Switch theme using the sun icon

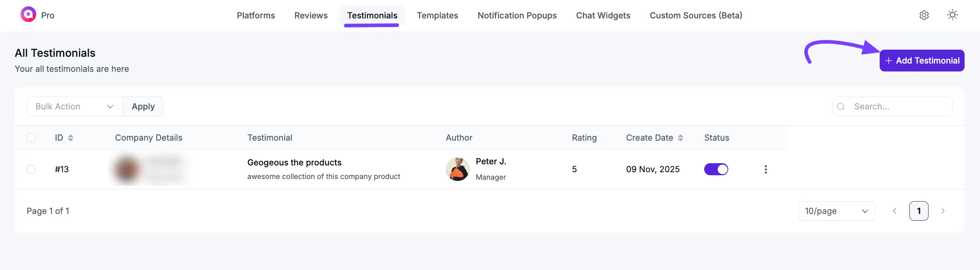click(x=952, y=15)
